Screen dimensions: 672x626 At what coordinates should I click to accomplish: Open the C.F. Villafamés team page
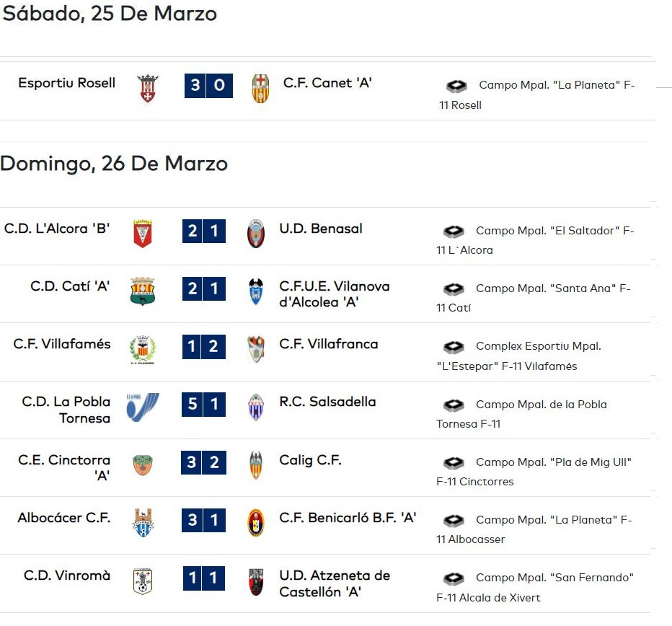point(62,344)
